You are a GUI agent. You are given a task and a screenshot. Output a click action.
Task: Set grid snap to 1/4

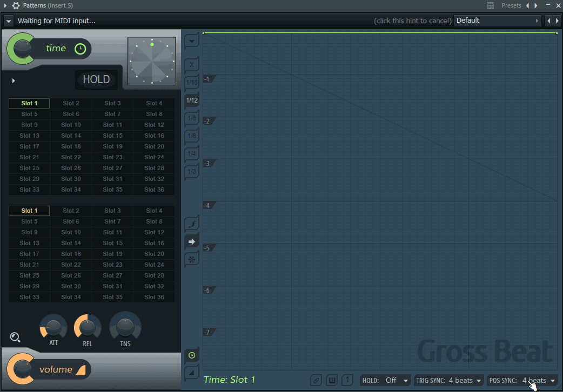pos(192,154)
